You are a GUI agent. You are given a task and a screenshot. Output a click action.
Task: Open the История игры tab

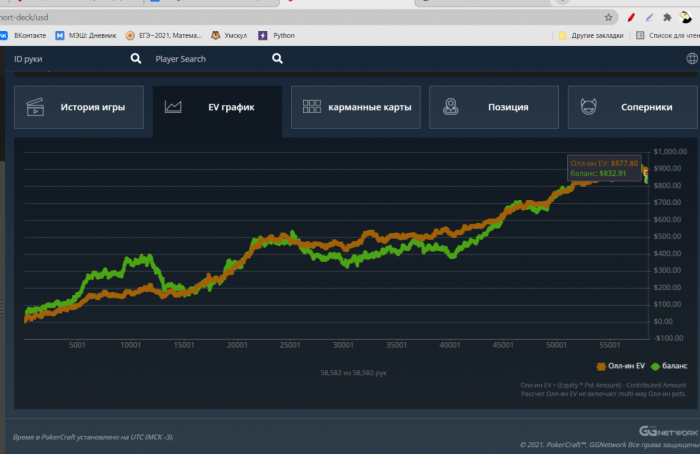pos(77,107)
